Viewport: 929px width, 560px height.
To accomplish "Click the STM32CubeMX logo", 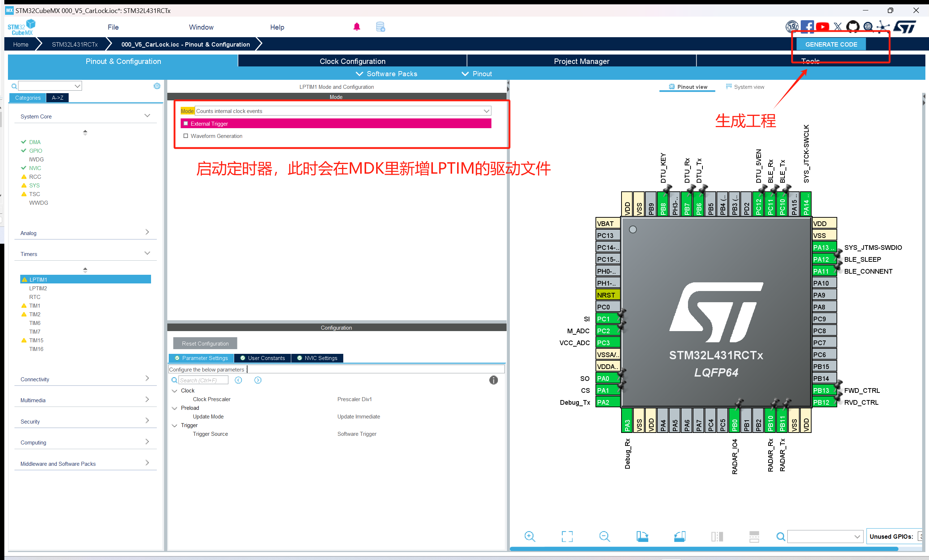I will coord(21,27).
